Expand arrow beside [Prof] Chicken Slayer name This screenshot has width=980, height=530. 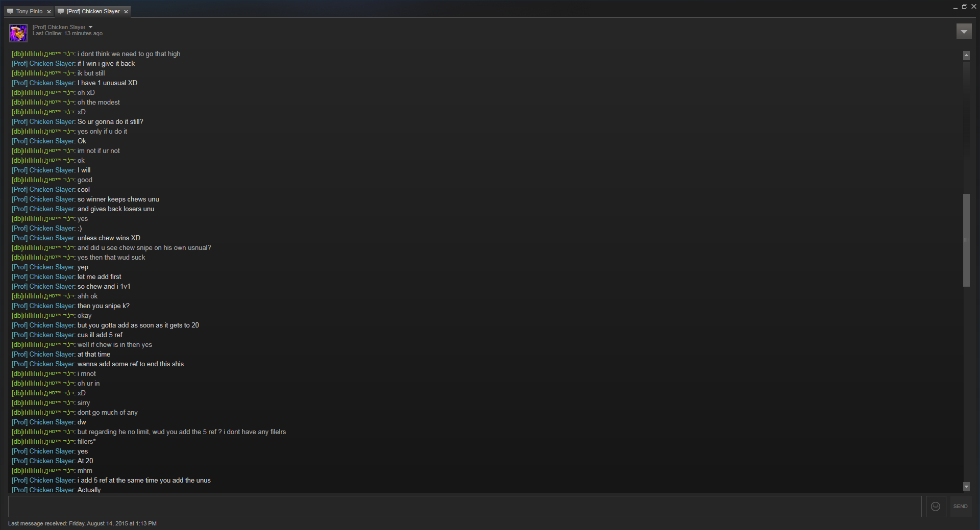tap(91, 27)
